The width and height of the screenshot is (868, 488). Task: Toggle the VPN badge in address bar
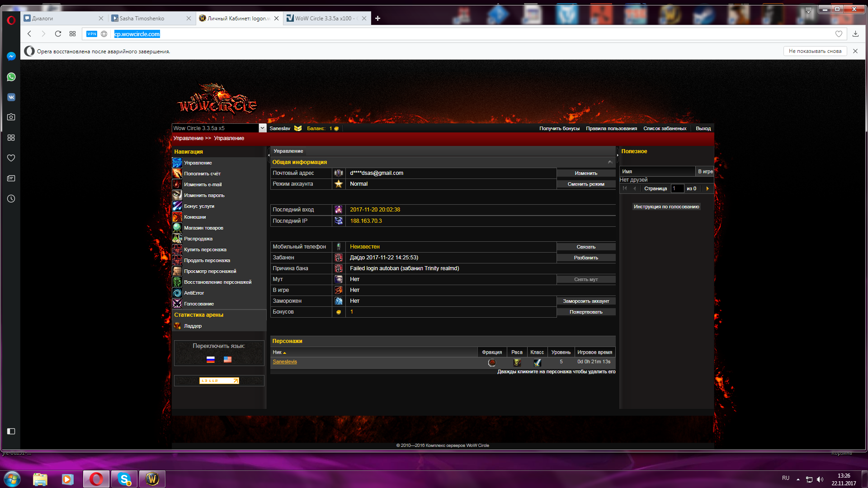[x=92, y=34]
